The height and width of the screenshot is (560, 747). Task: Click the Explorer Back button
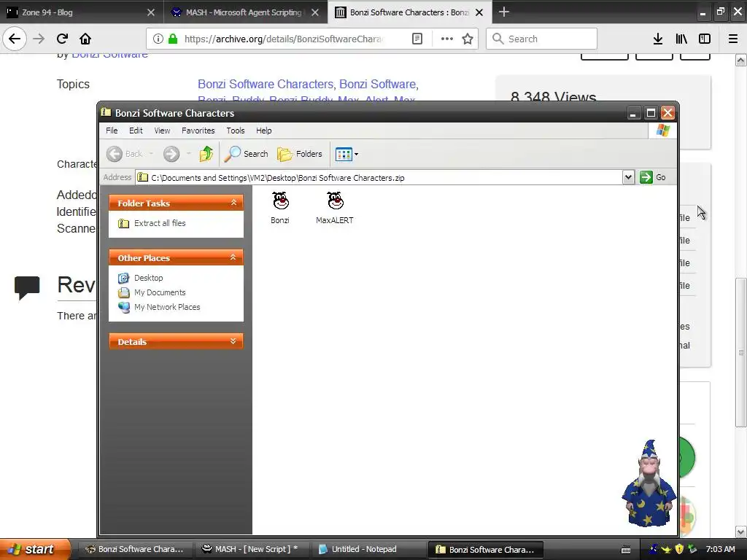click(125, 154)
